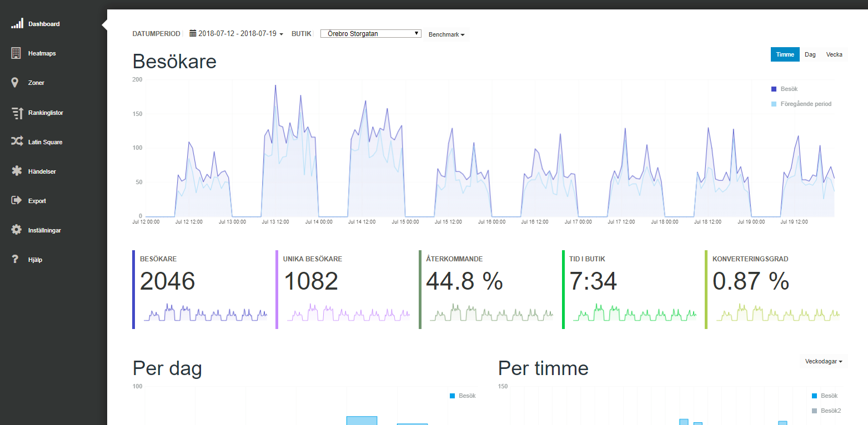This screenshot has width=868, height=425.
Task: Switch chart to Dag view
Action: coord(810,54)
